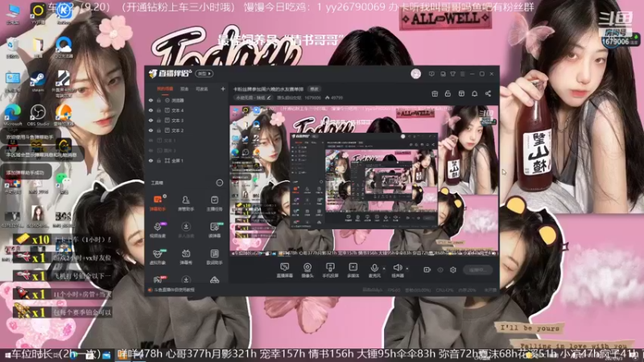
Task: Switch to 我的场景 tab
Action: [x=165, y=88]
